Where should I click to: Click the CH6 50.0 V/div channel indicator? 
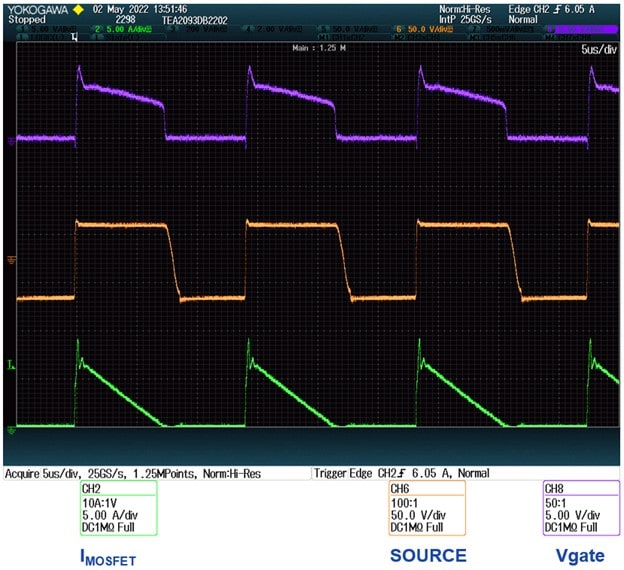tap(422, 29)
